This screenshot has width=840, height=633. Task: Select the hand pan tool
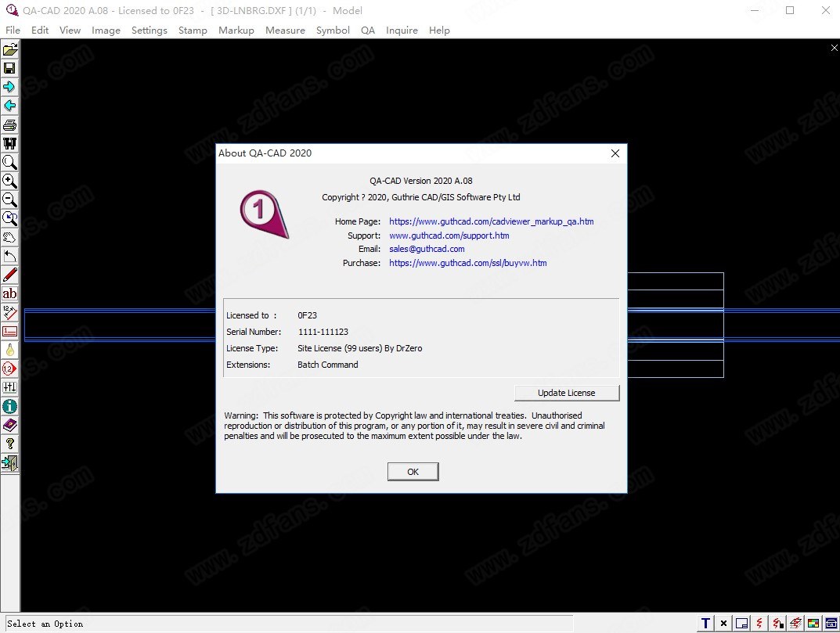[x=9, y=237]
